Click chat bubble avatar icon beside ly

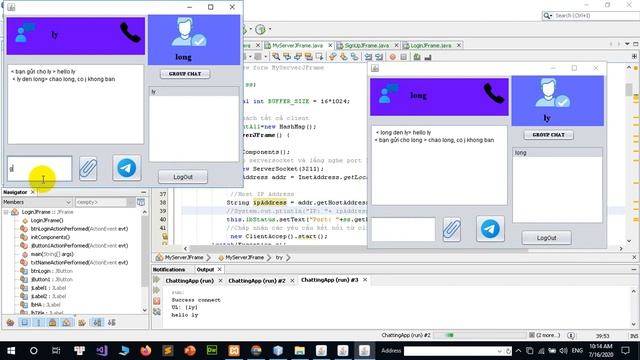pos(25,33)
